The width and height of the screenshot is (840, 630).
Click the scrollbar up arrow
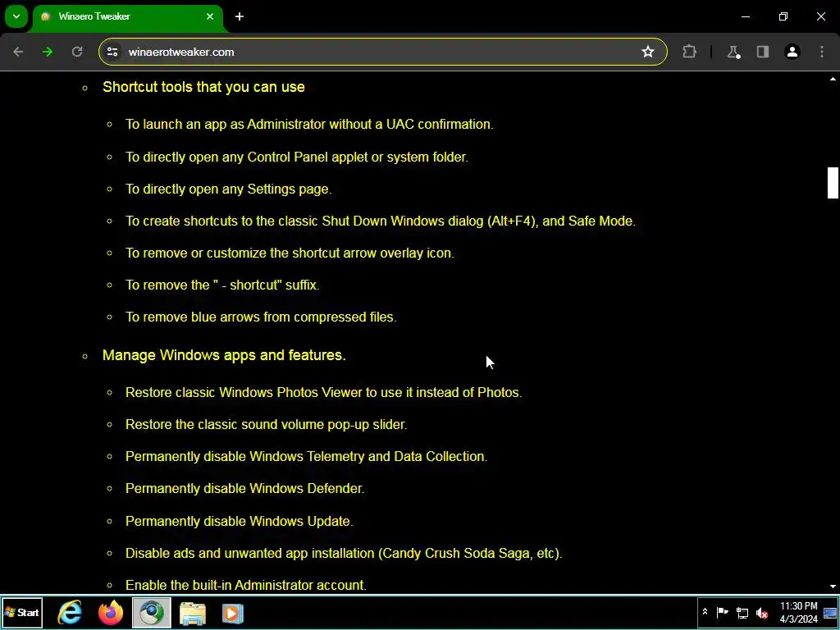(x=833, y=80)
